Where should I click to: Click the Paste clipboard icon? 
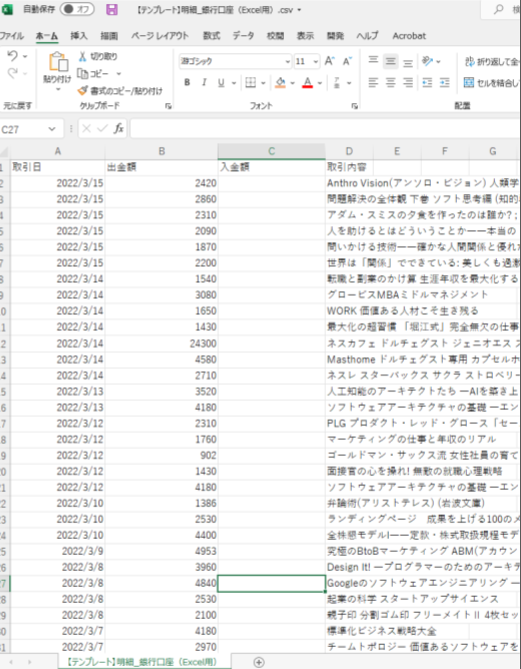[x=58, y=62]
